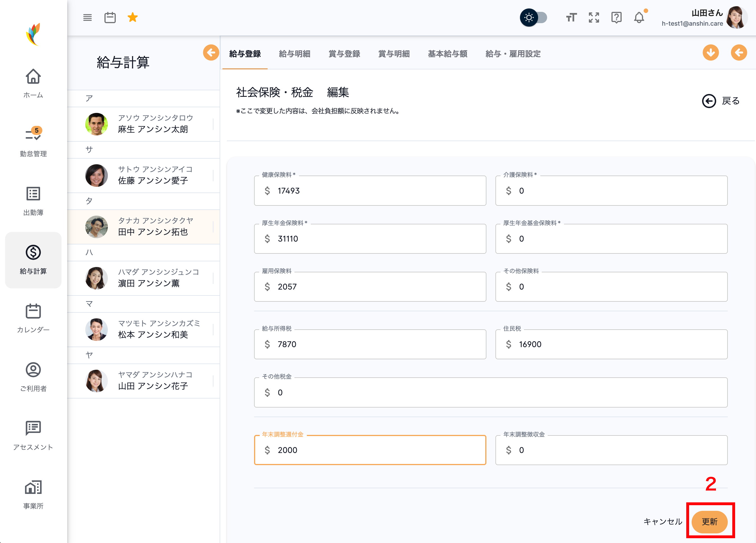The image size is (756, 543).
Task: Click the font size icon
Action: coord(571,18)
